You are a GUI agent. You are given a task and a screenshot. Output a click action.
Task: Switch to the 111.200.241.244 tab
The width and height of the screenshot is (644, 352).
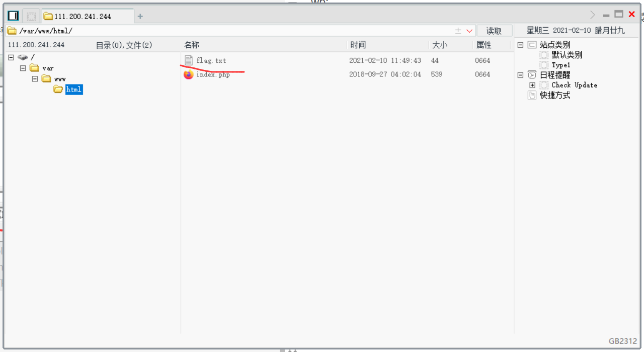[x=88, y=16]
